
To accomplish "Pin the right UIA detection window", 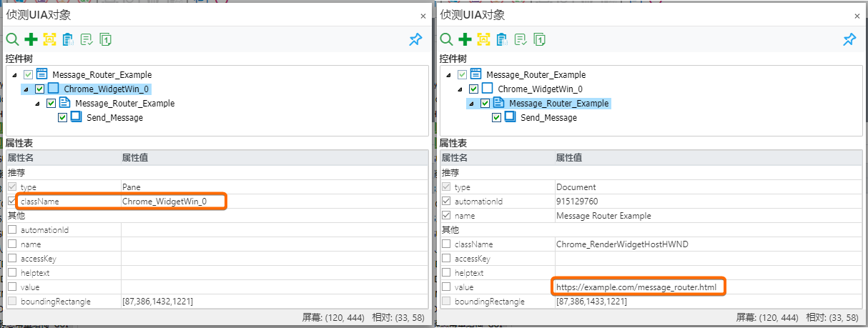I will pos(849,40).
